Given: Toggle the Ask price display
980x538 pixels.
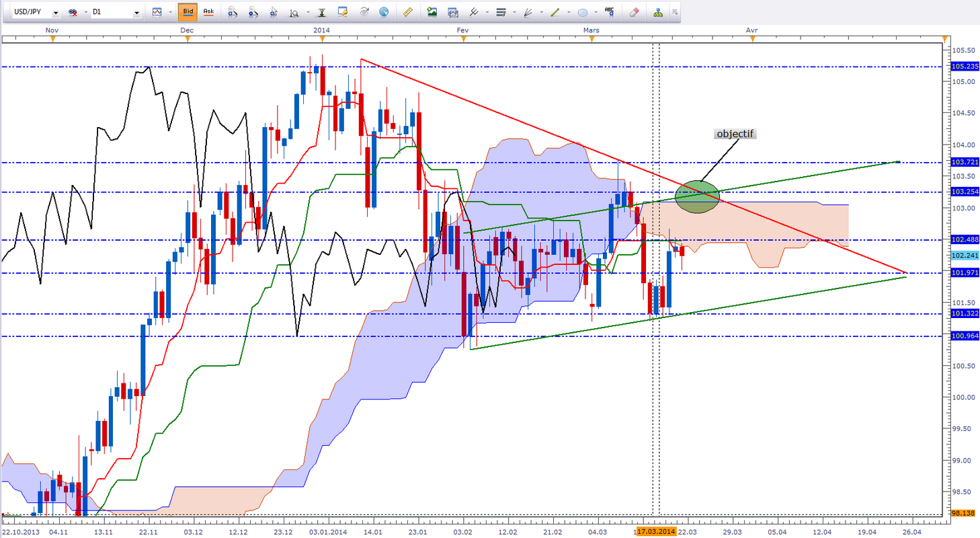Looking at the screenshot, I should tap(208, 12).
